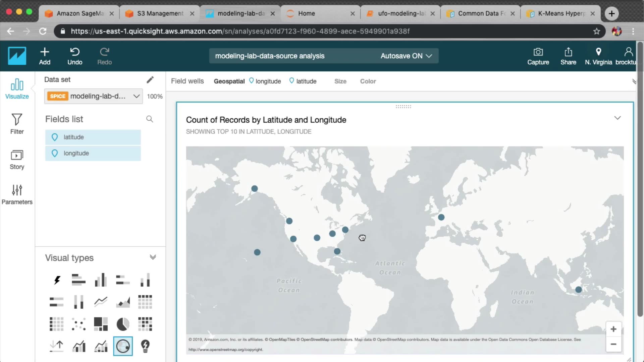The image size is (644, 362).
Task: Pick the AutoGraph lightning bolt visual type
Action: [x=57, y=280]
